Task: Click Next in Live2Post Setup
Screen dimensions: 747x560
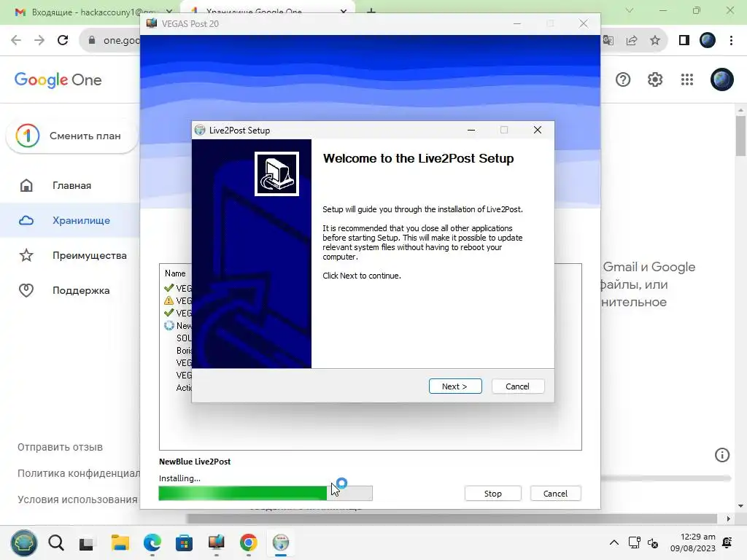Action: coord(455,386)
